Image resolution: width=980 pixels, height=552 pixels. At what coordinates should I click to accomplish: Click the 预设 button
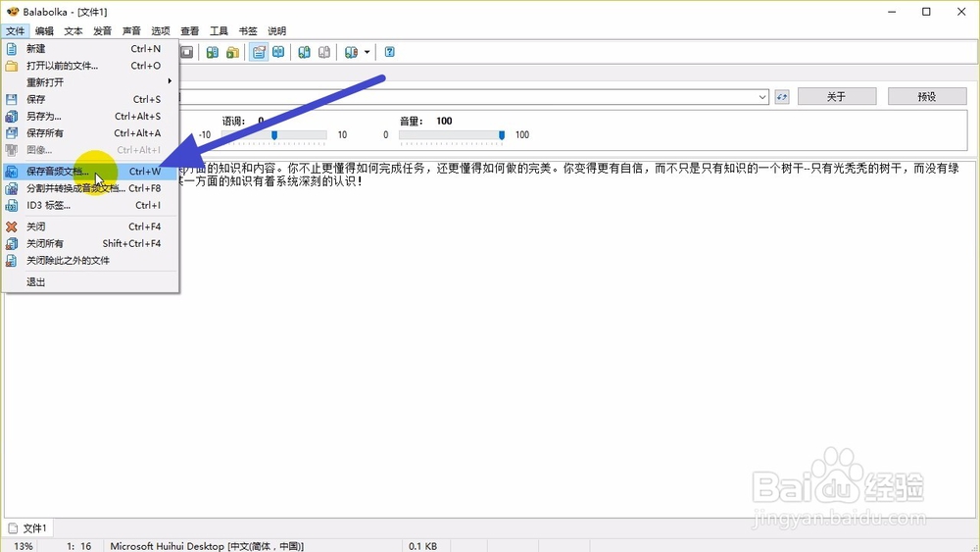pos(927,96)
